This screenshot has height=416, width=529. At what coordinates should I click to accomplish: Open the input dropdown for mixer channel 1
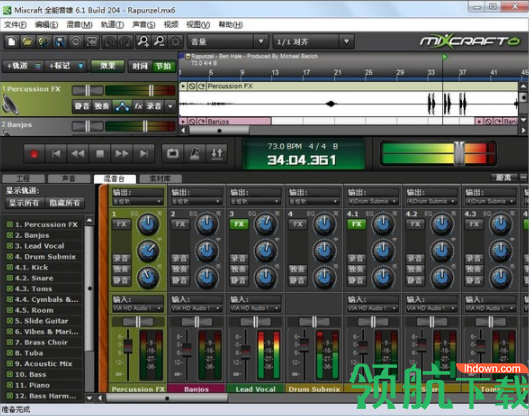(x=138, y=308)
